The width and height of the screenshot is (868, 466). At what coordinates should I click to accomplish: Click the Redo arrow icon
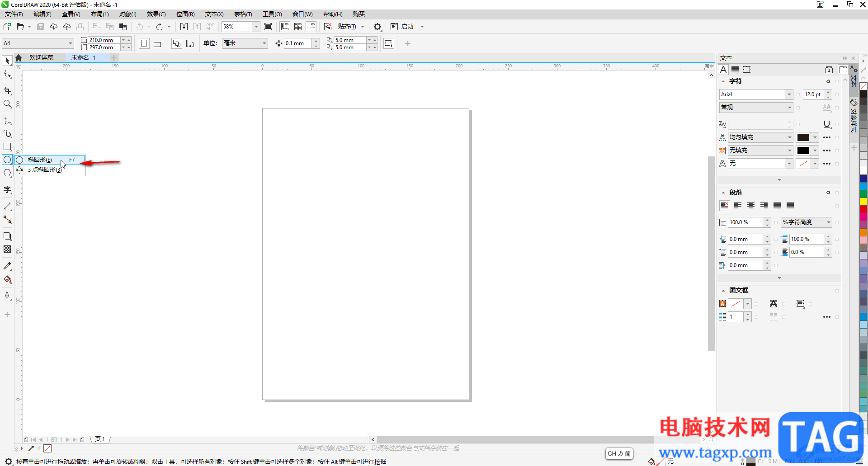point(160,27)
